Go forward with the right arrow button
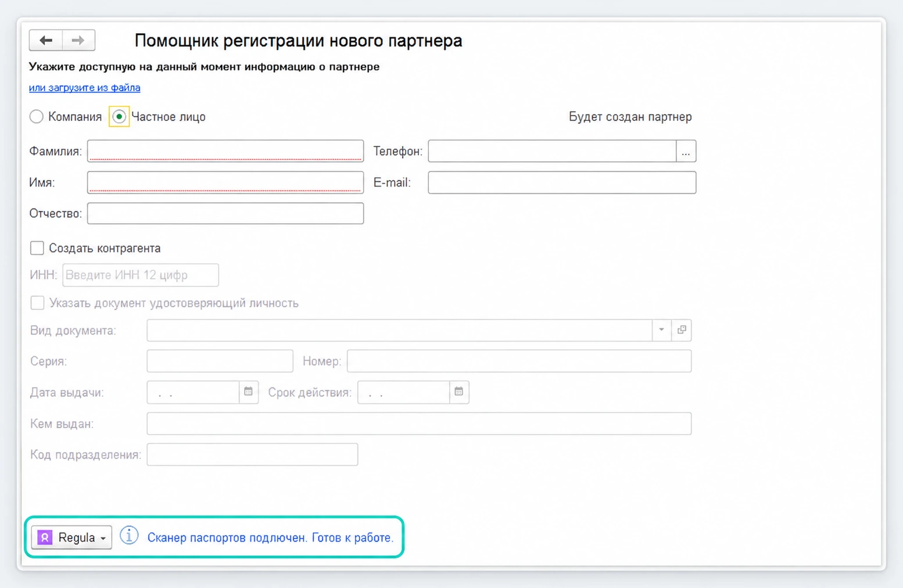 coord(78,40)
